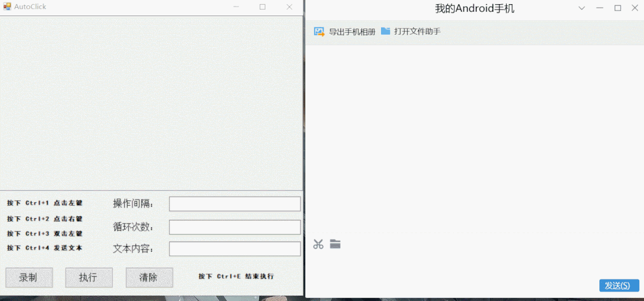The height and width of the screenshot is (301, 644).
Task: Send the message with 发送(S) button
Action: click(x=619, y=286)
